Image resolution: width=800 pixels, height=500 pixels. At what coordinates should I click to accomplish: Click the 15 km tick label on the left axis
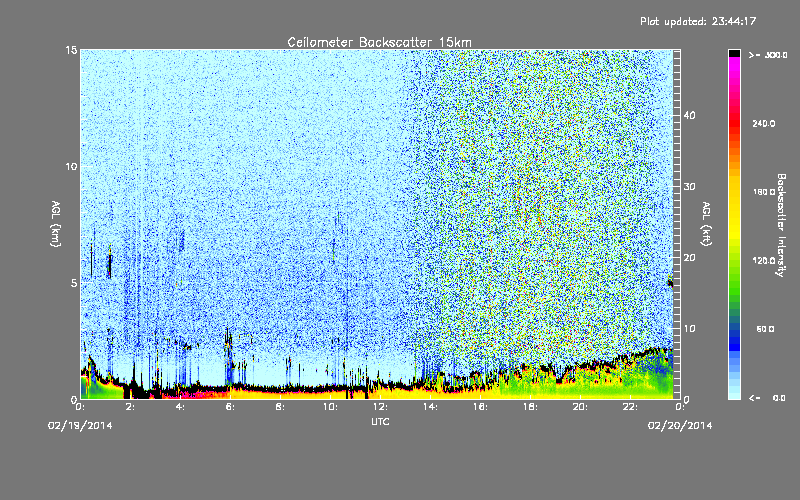pos(71,50)
